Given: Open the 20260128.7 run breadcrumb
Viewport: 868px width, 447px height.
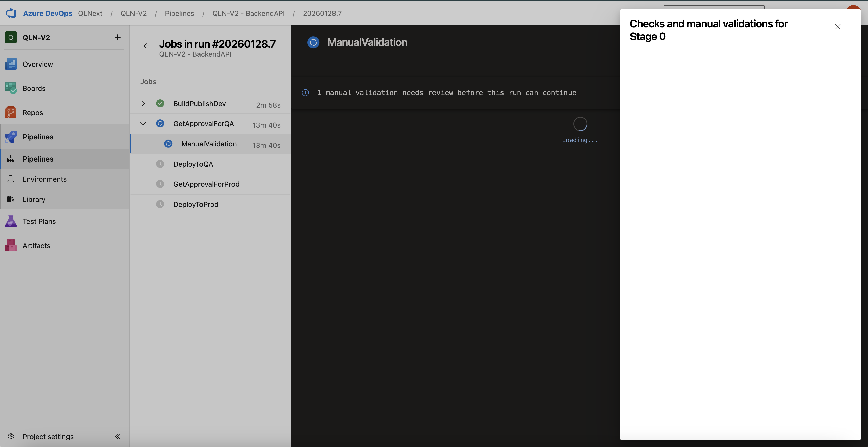Looking at the screenshot, I should 322,14.
